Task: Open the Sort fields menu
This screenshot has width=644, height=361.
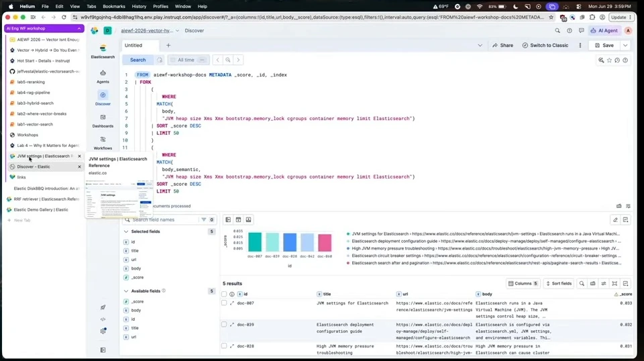Action: (559, 283)
